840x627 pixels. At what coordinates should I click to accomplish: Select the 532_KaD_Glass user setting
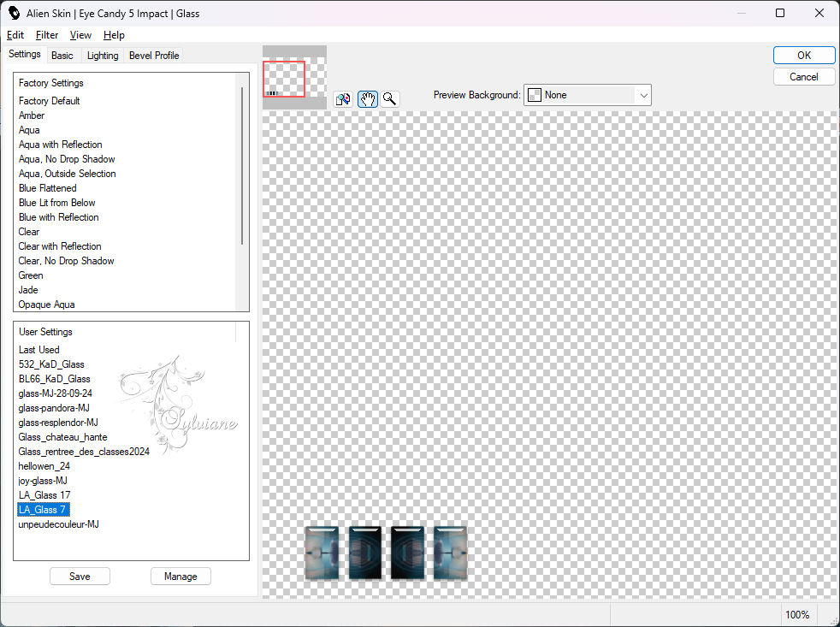coord(50,364)
